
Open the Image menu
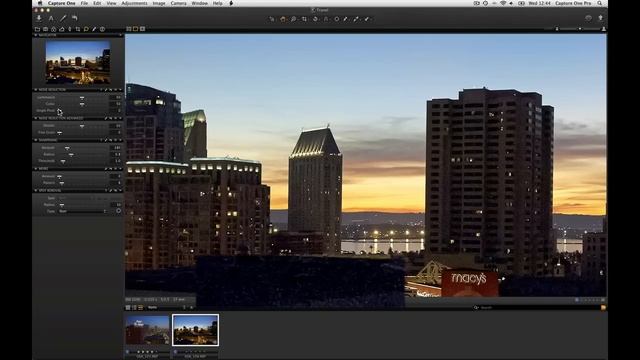tap(159, 3)
